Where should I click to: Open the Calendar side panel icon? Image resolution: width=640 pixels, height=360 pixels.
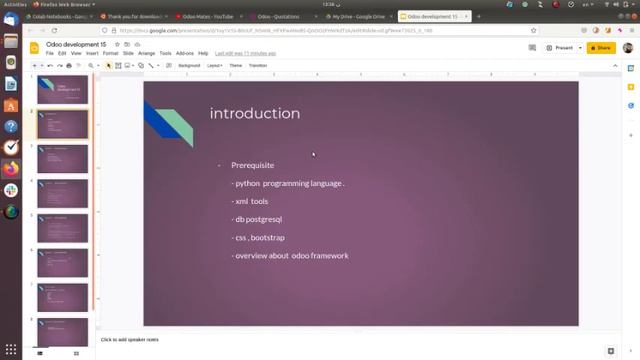point(631,68)
